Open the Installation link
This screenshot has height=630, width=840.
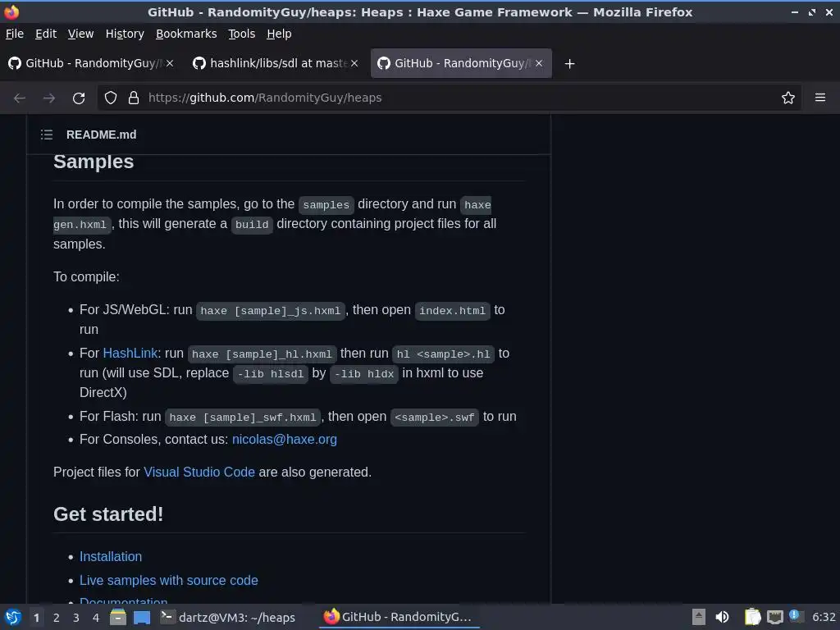[x=111, y=557]
